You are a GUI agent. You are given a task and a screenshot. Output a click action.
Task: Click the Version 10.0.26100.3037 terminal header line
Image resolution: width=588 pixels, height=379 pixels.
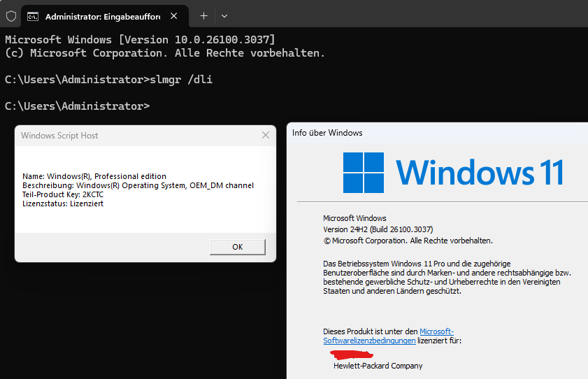pos(140,40)
